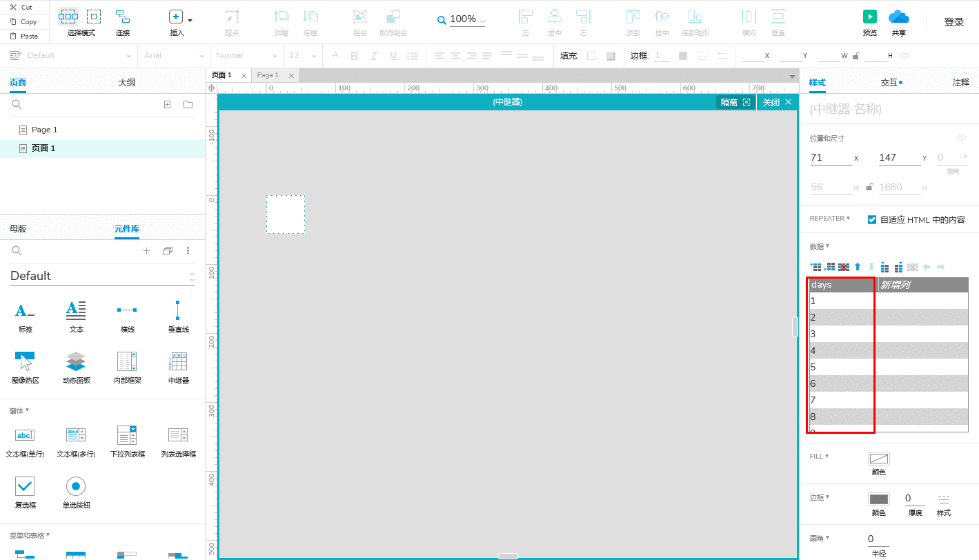Click the move row up arrow
This screenshot has height=560, width=979.
[x=858, y=267]
